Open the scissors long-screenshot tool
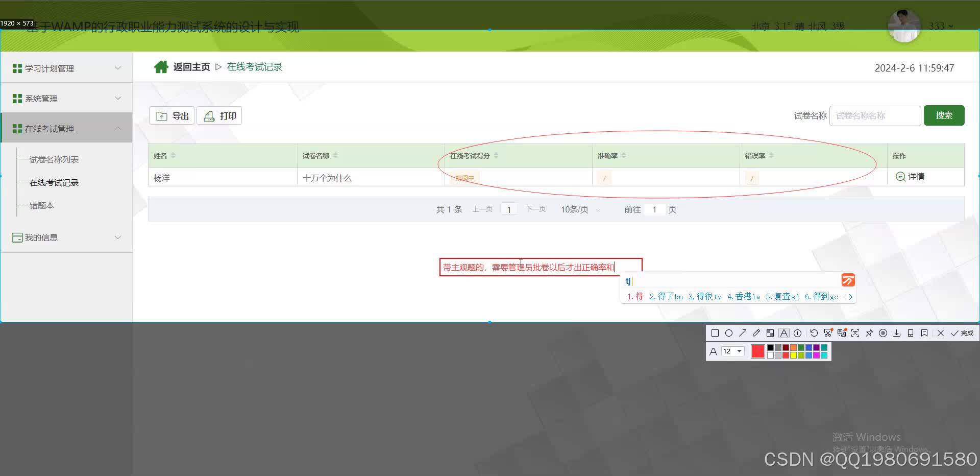The height and width of the screenshot is (476, 980). (828, 333)
